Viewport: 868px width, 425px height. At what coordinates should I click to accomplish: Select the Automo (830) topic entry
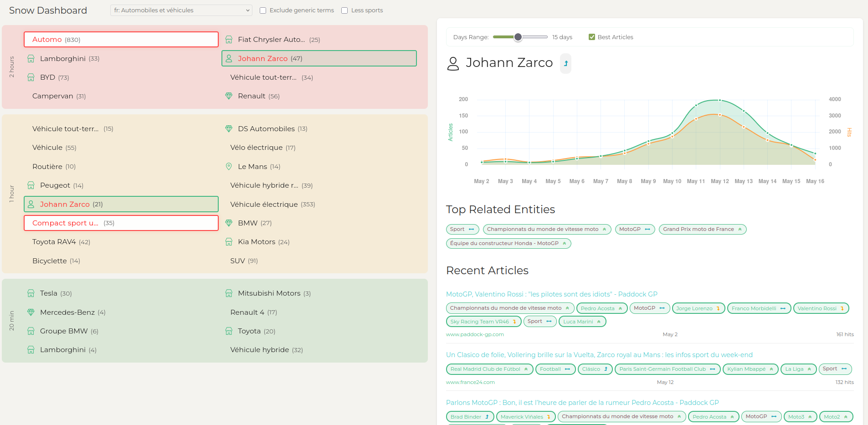(121, 40)
